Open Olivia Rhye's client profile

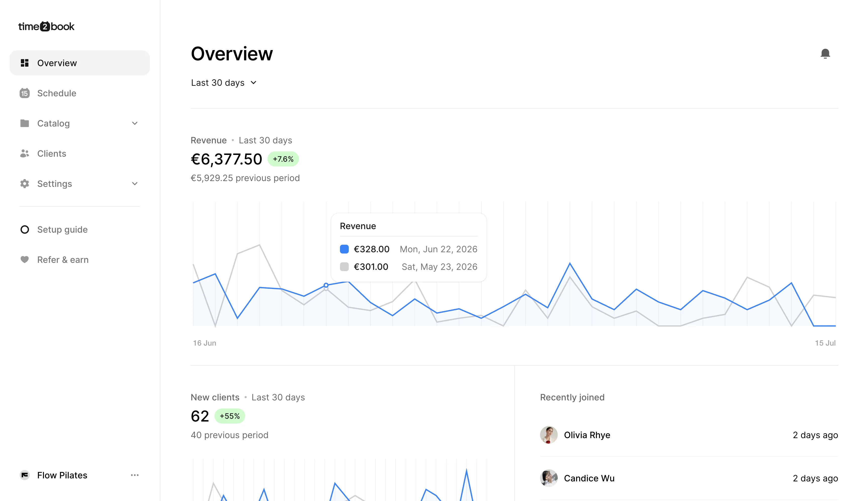(x=587, y=435)
